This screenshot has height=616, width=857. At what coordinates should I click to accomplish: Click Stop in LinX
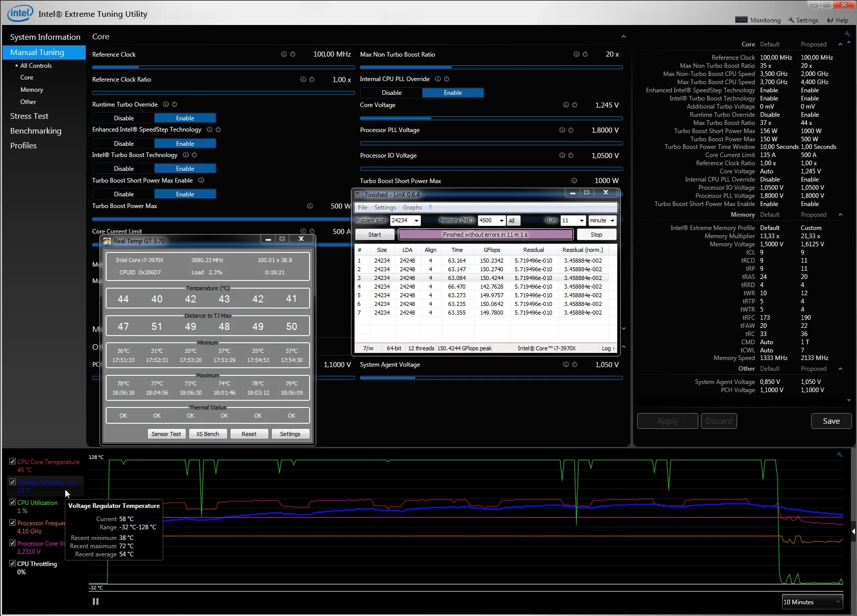point(596,235)
